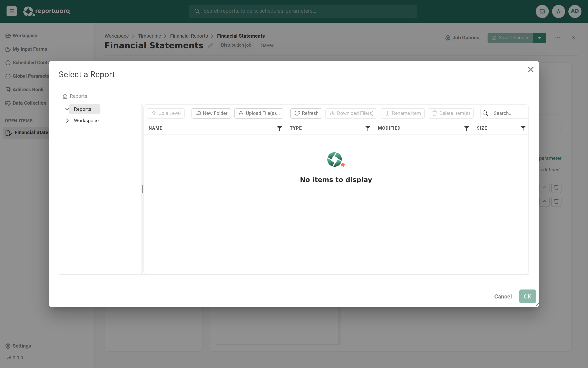Open Data Collection in sidebar
This screenshot has height=368, width=588.
26,103
